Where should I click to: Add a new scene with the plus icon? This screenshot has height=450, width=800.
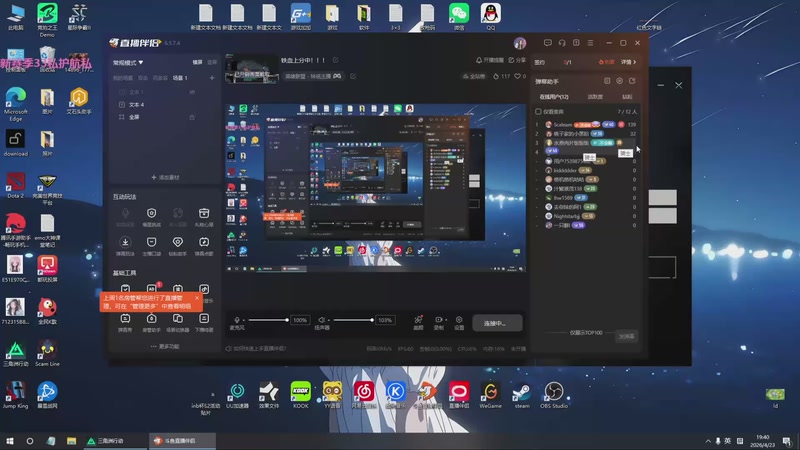(212, 78)
